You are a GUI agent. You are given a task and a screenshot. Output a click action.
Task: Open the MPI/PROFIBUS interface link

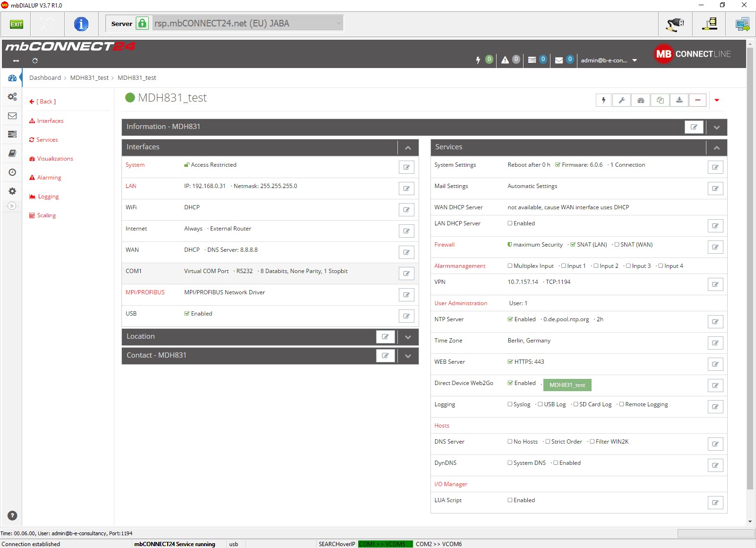coord(145,292)
